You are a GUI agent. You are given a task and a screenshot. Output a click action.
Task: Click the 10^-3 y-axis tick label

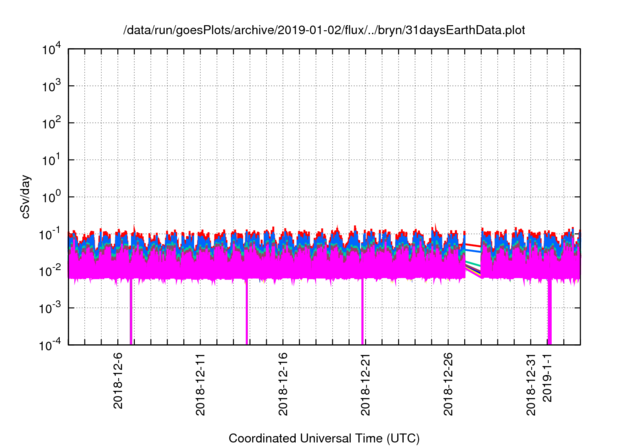51,308
